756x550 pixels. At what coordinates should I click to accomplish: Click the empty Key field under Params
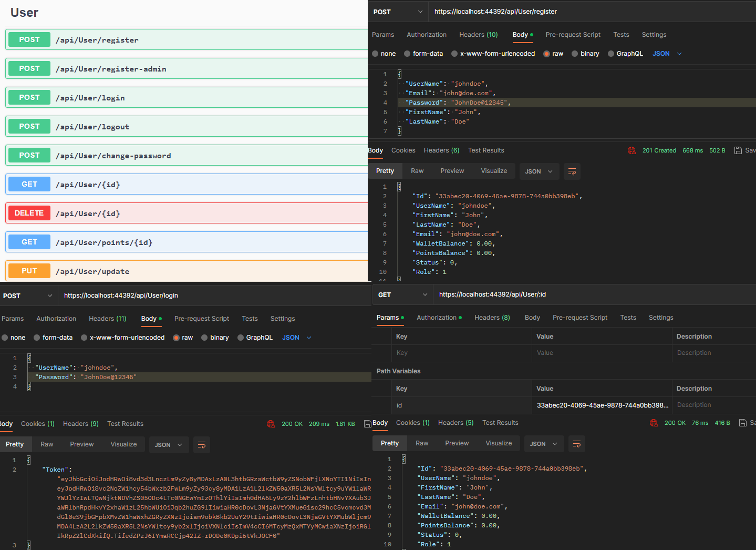tap(461, 353)
